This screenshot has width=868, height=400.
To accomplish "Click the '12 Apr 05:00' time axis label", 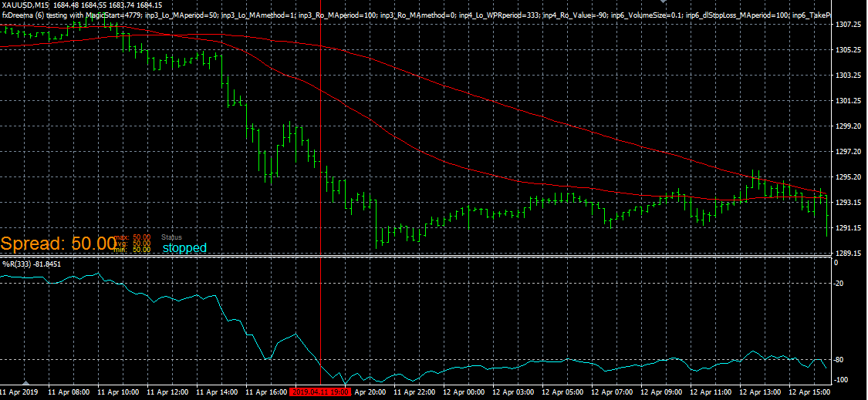I will tap(562, 392).
